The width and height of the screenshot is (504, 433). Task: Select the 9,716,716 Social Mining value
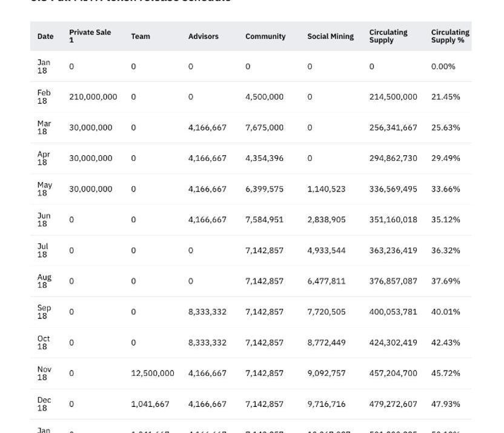pyautogui.click(x=326, y=404)
